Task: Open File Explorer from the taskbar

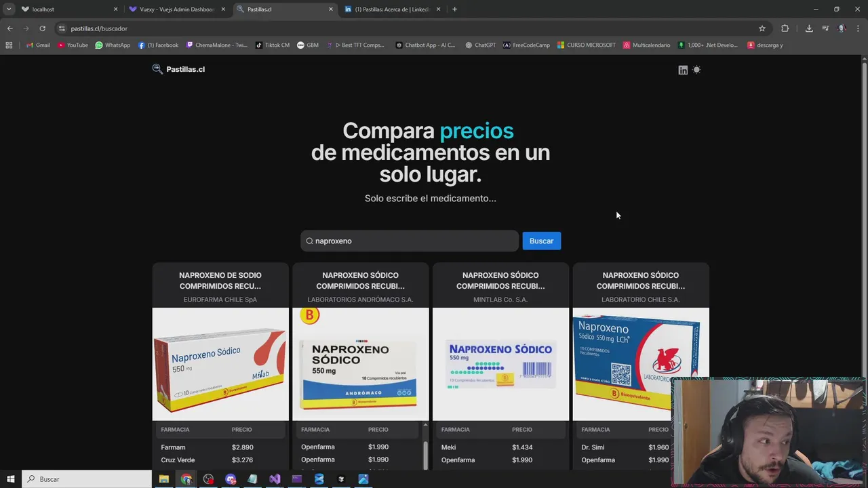Action: pos(164,479)
